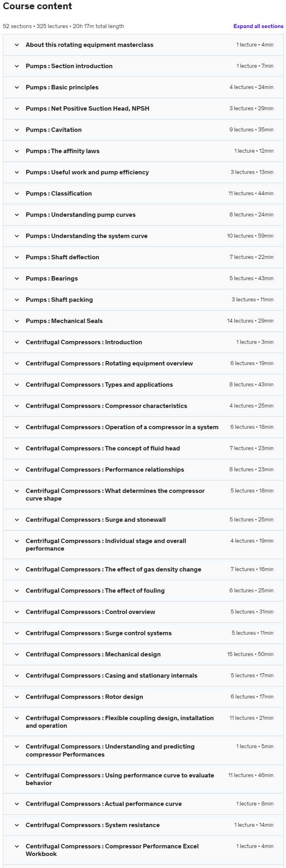The image size is (286, 868).
Task: Expand 'Centrifugal Compressors : Compressor characteristics' section
Action: coord(106,406)
